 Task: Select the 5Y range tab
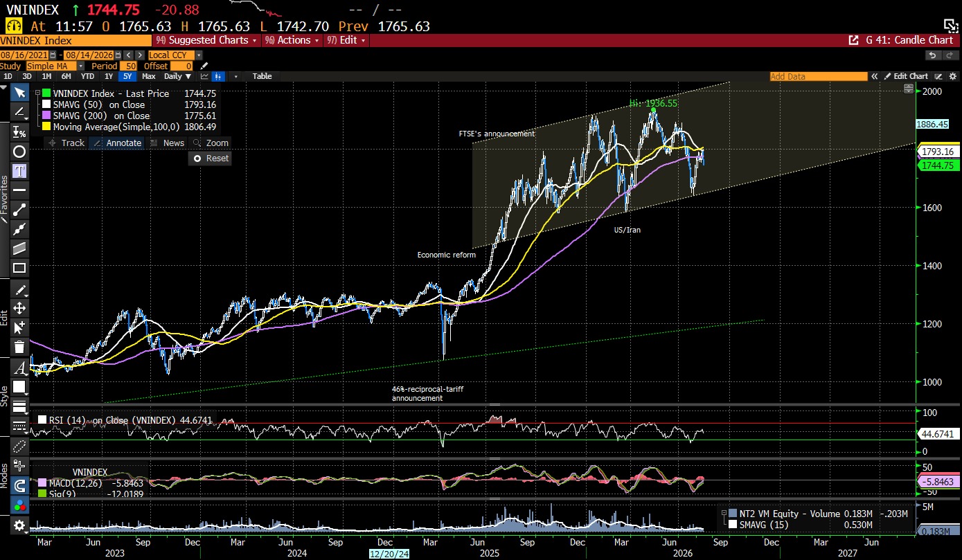(129, 76)
